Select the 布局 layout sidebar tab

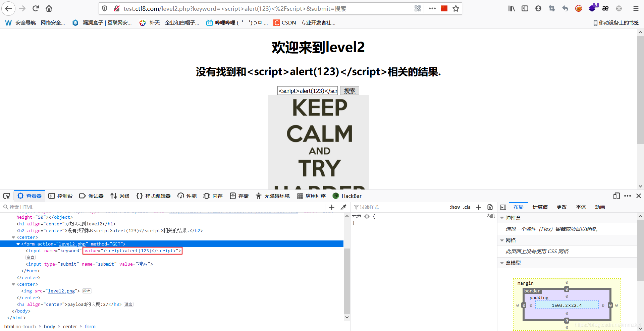click(x=519, y=207)
